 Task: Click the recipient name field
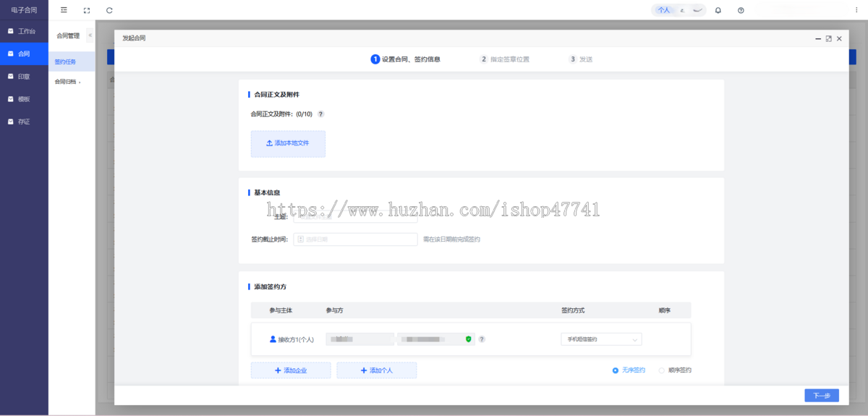pyautogui.click(x=360, y=339)
